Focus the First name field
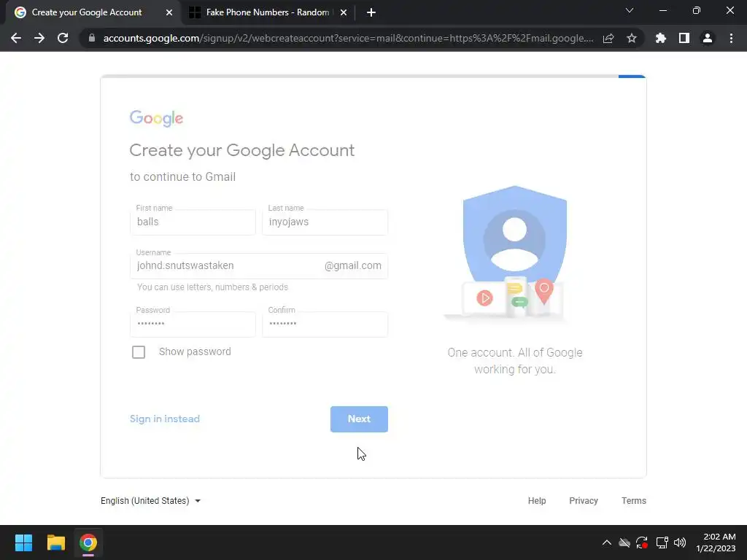 (x=193, y=222)
